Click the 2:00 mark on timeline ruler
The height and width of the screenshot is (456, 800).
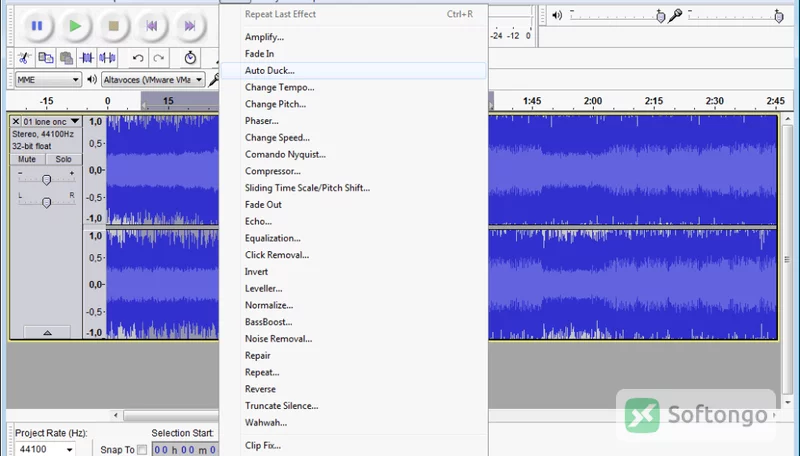(x=593, y=101)
